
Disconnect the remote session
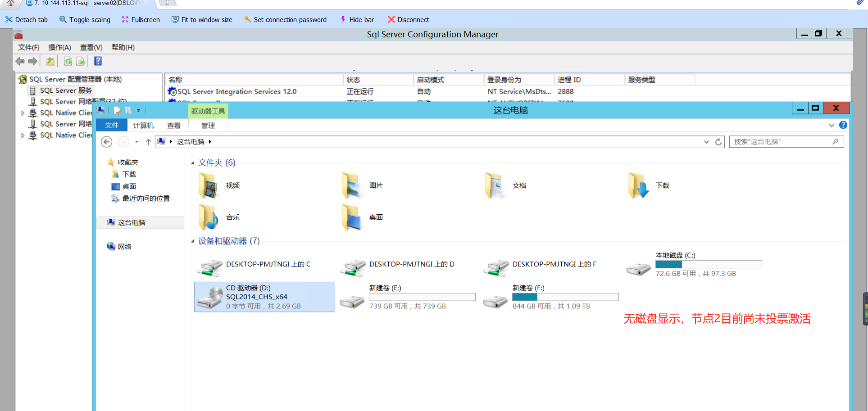pos(409,19)
